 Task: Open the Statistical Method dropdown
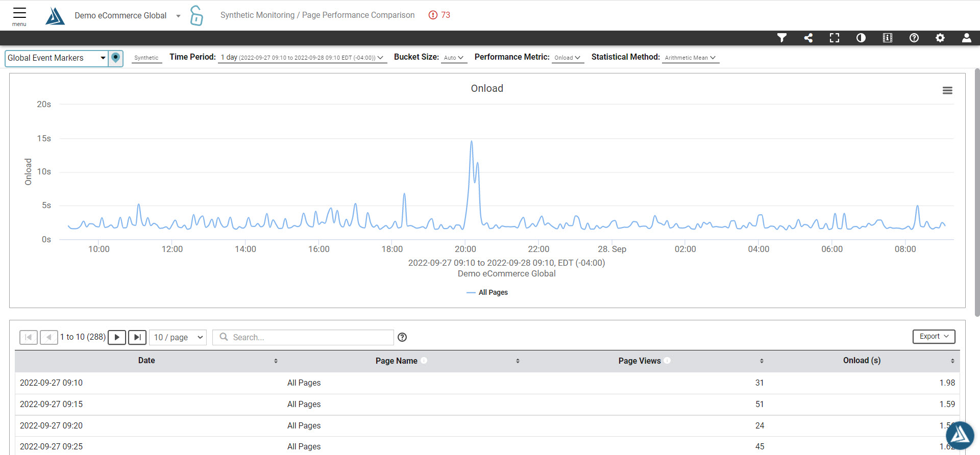691,58
